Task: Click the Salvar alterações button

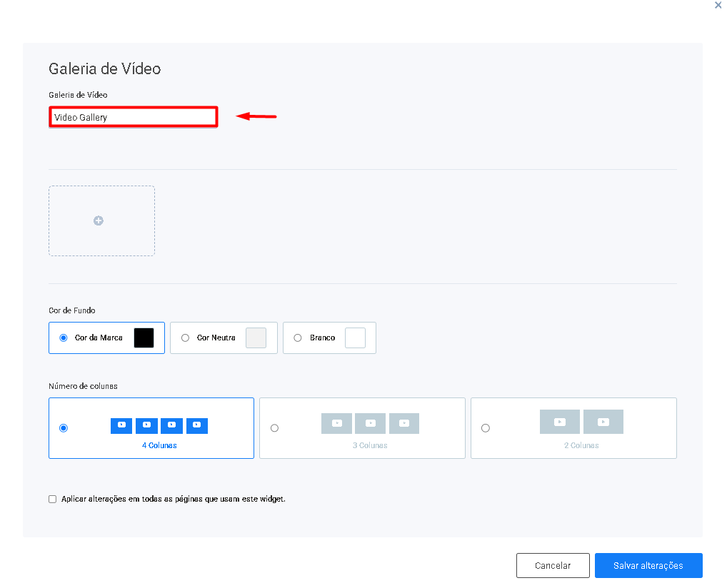Action: [x=648, y=565]
